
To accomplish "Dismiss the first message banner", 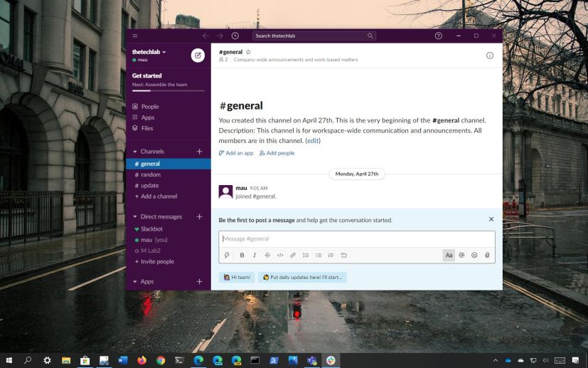I will pyautogui.click(x=491, y=219).
